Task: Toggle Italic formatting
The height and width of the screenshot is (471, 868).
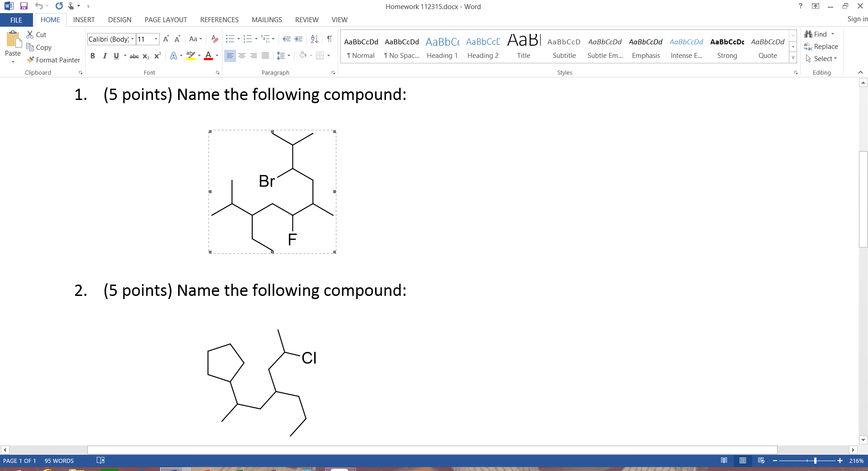Action: [x=104, y=56]
